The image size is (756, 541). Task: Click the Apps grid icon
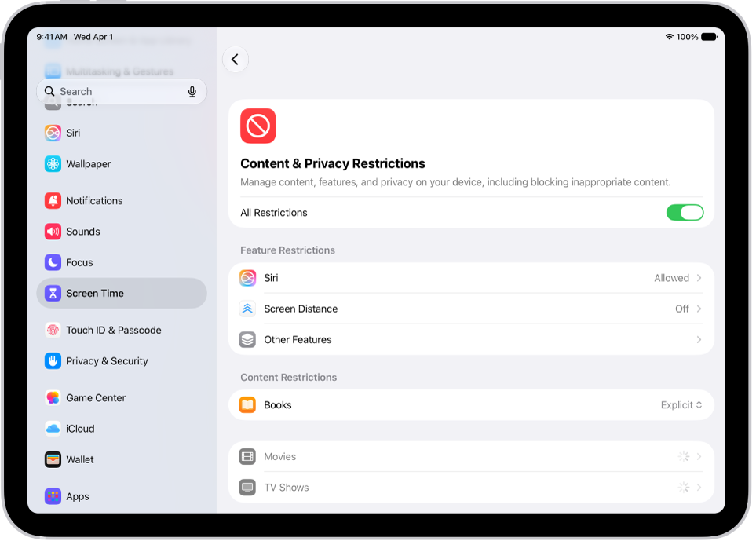click(x=53, y=496)
